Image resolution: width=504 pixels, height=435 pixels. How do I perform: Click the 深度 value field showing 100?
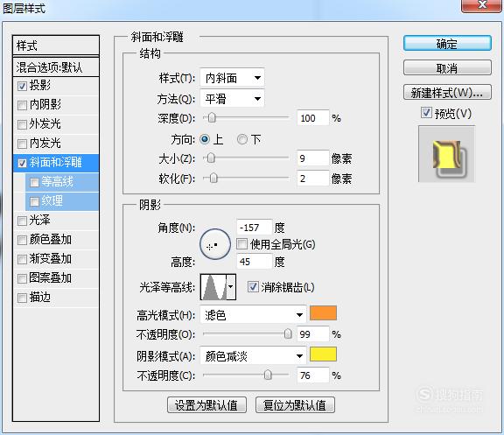(312, 118)
